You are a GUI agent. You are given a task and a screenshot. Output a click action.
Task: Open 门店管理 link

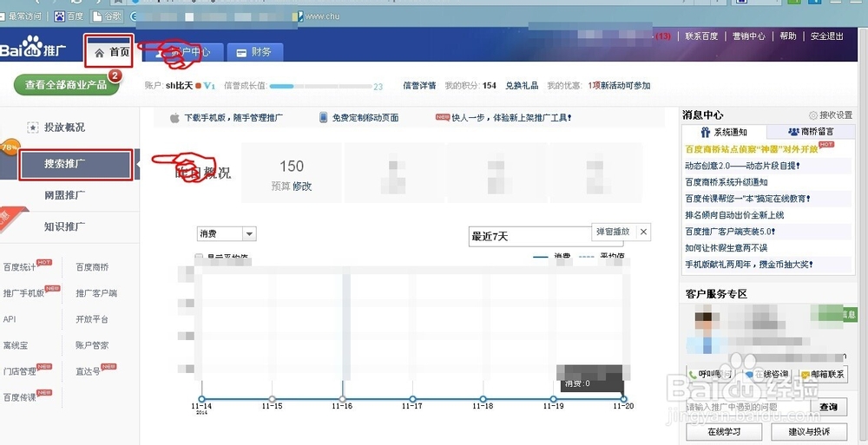coord(19,371)
